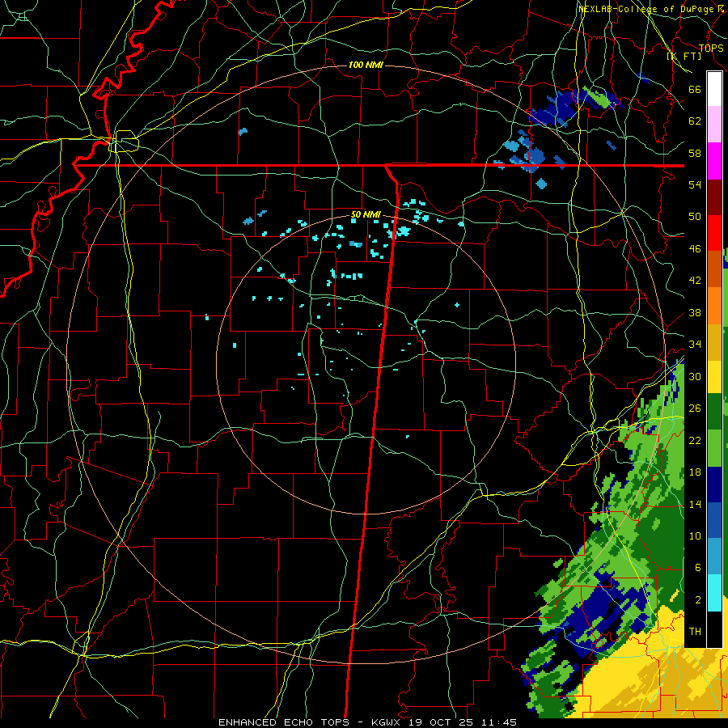Click the legend value 34
This screenshot has height=728, width=728.
[x=695, y=345]
